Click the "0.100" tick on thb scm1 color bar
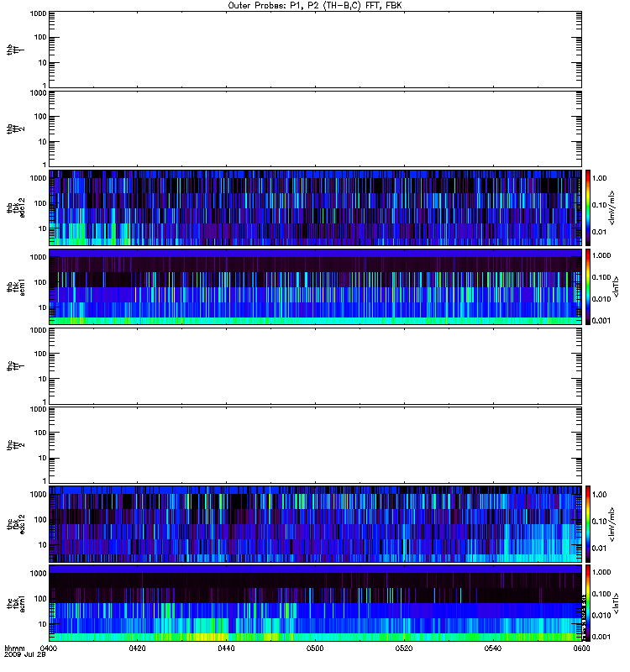This screenshot has width=630, height=672. [x=601, y=277]
